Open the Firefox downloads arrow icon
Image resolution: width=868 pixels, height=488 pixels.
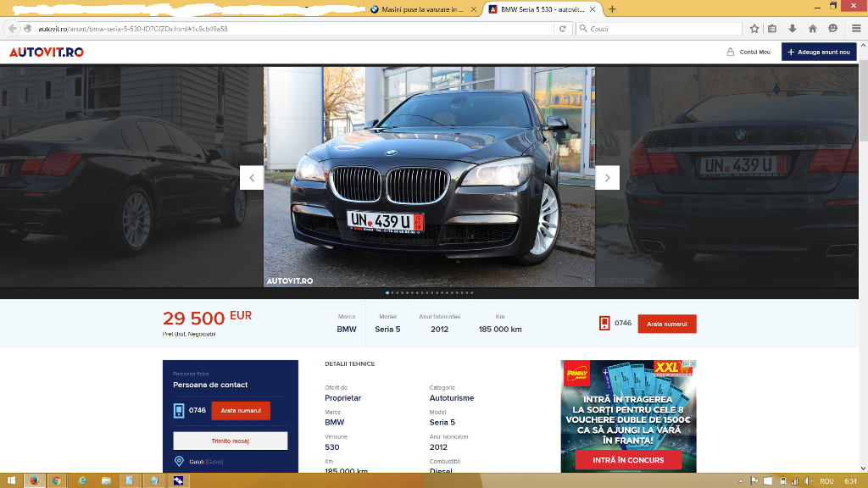point(792,28)
